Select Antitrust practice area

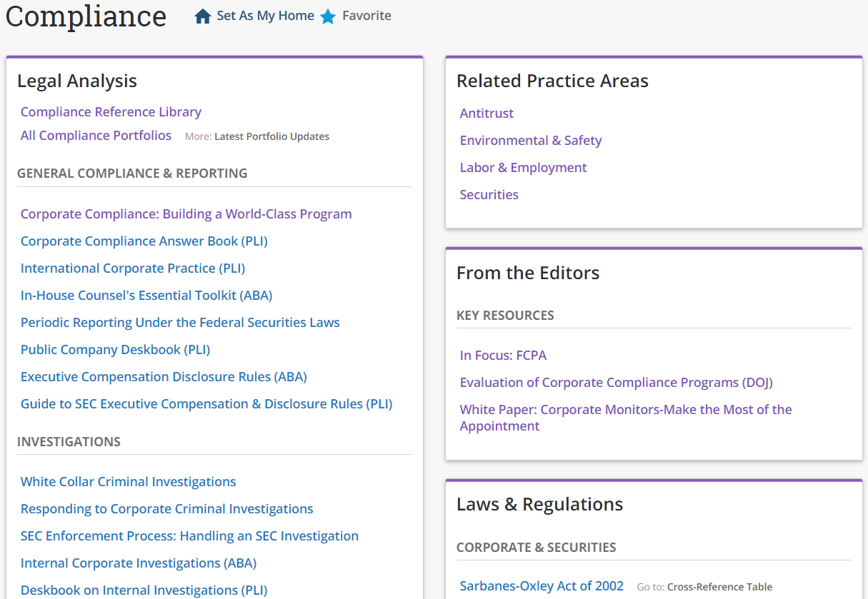[487, 114]
